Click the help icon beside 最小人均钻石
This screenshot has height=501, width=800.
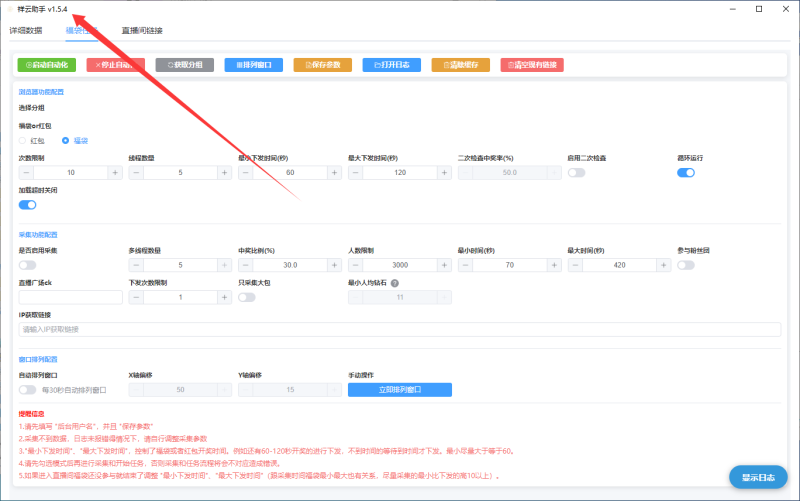(x=395, y=283)
